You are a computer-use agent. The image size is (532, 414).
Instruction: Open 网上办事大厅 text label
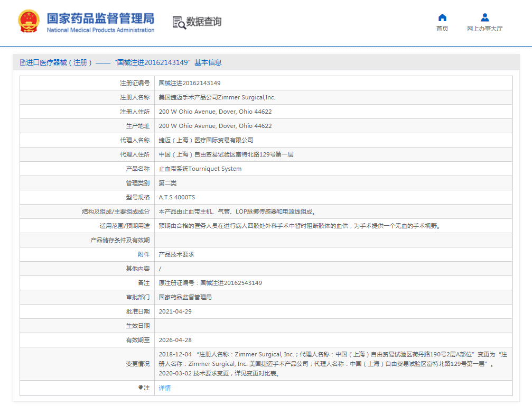pyautogui.click(x=484, y=29)
